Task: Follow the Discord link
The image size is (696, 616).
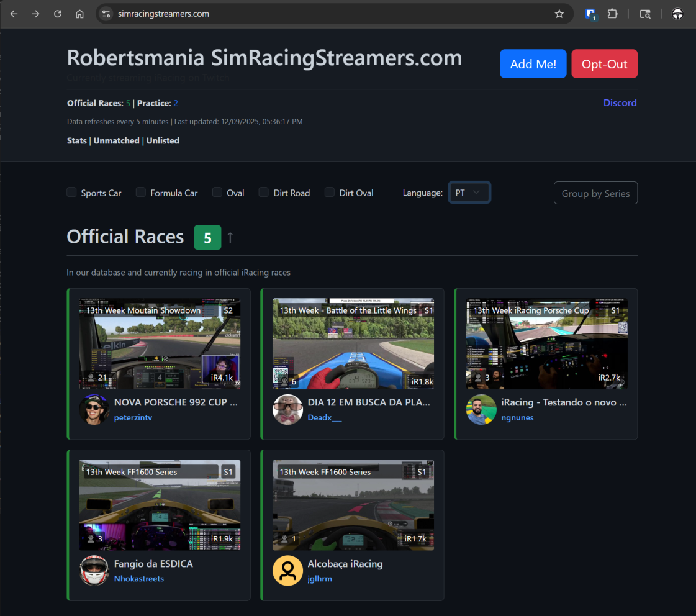Action: tap(620, 103)
